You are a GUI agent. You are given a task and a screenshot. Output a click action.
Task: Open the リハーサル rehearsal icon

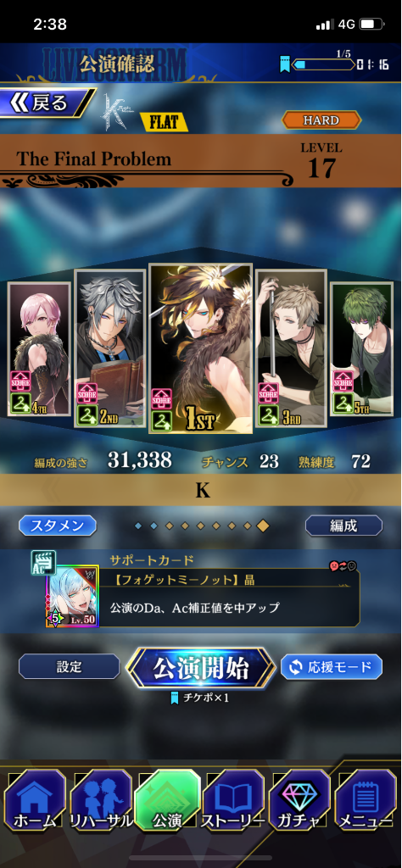coord(101,800)
